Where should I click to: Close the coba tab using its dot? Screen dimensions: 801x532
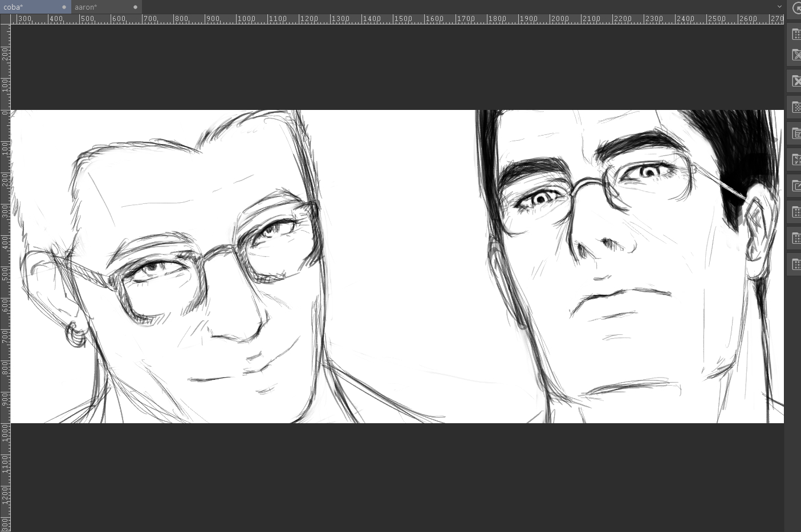64,7
